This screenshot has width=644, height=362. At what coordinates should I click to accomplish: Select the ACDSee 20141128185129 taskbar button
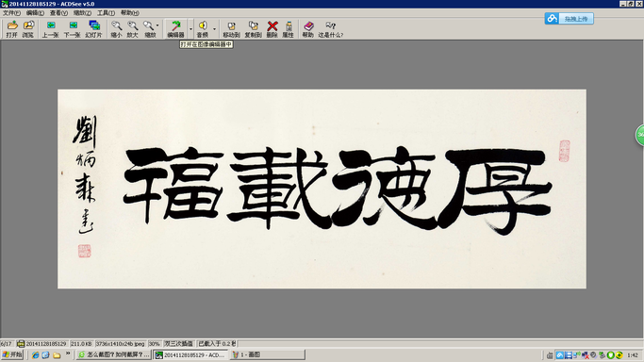click(190, 355)
